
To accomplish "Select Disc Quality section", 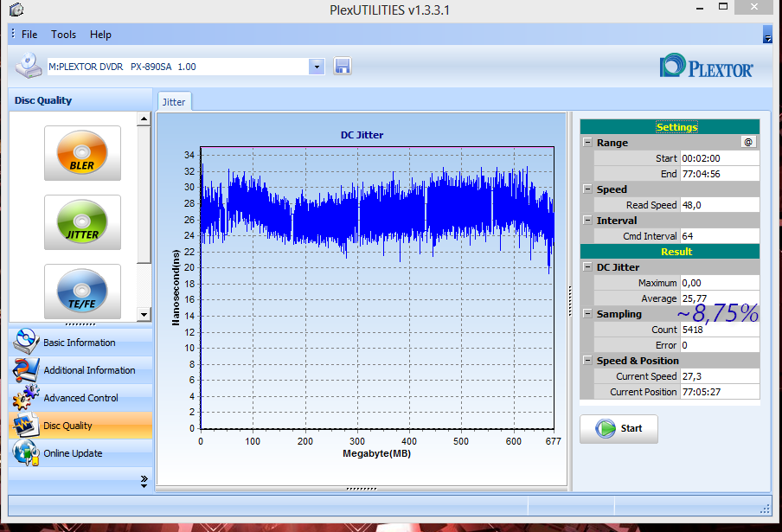I will (80, 426).
